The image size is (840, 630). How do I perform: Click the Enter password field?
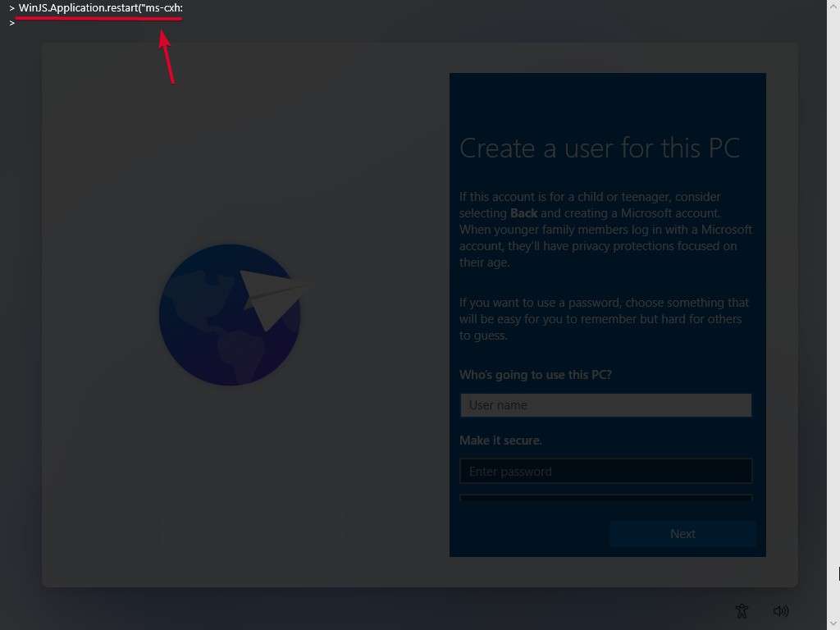point(606,471)
